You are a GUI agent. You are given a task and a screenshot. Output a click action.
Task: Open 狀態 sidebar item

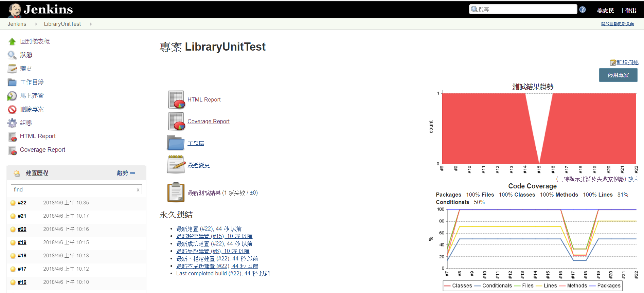(26, 55)
